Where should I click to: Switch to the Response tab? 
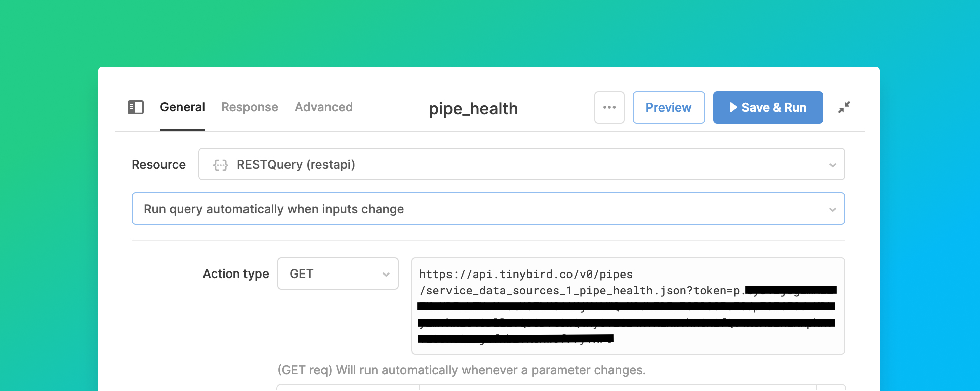pyautogui.click(x=250, y=107)
